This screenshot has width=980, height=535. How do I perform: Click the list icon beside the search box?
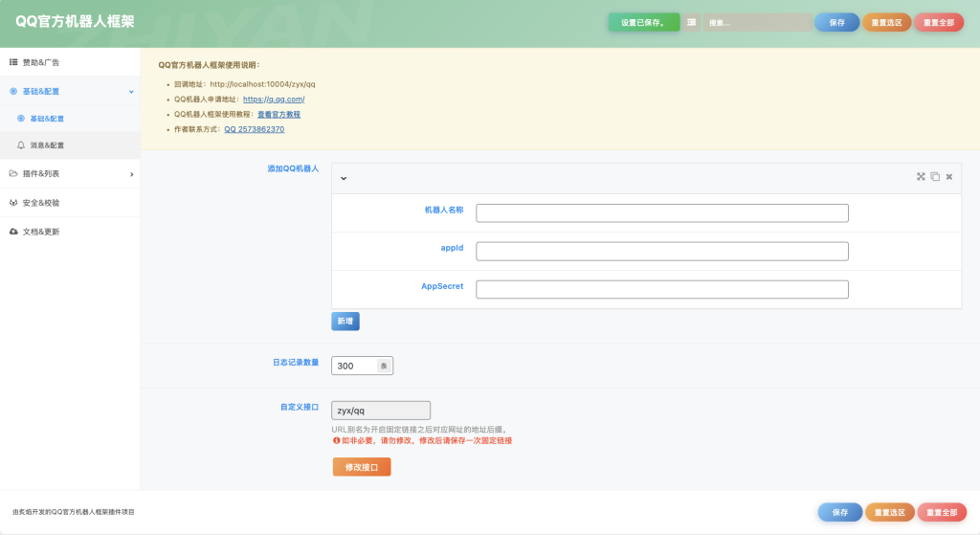pos(691,23)
